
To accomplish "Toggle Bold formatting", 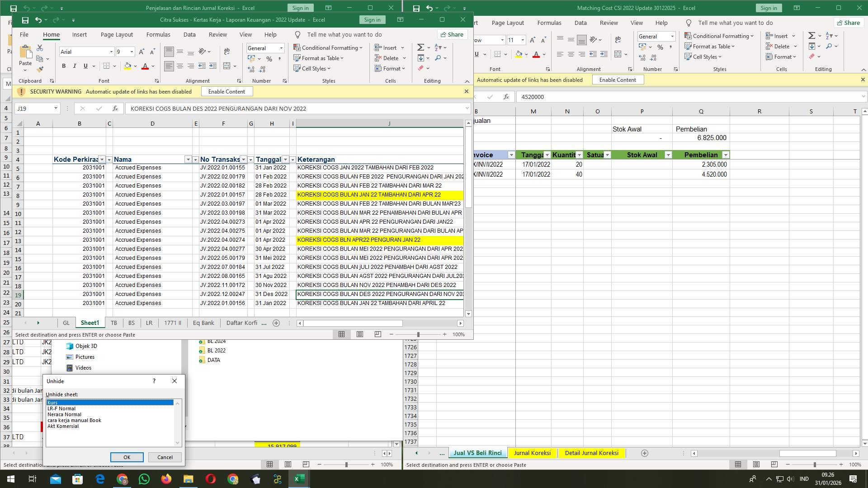I will [63, 66].
